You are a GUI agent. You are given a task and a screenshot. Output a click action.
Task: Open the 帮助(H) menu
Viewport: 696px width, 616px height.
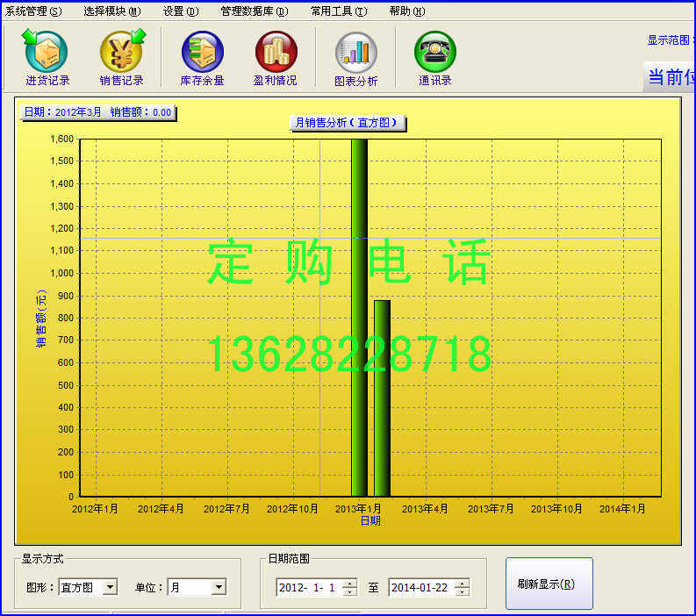pyautogui.click(x=407, y=11)
